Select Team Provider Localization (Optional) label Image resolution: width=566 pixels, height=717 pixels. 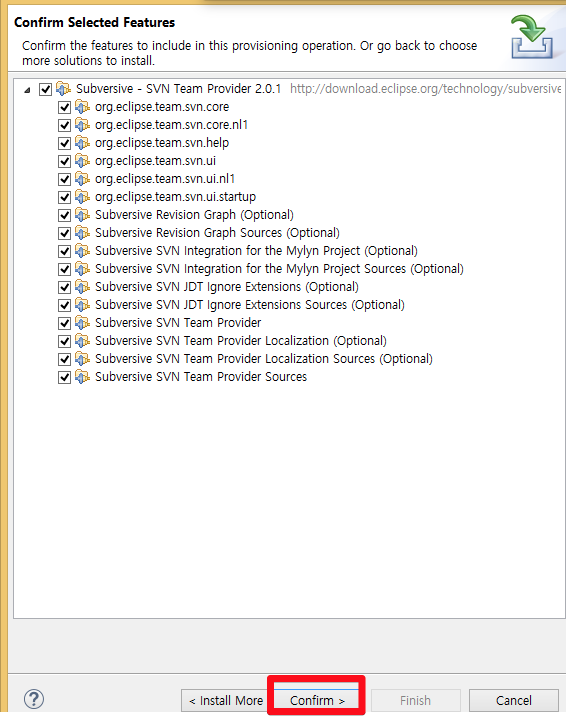pyautogui.click(x=241, y=341)
